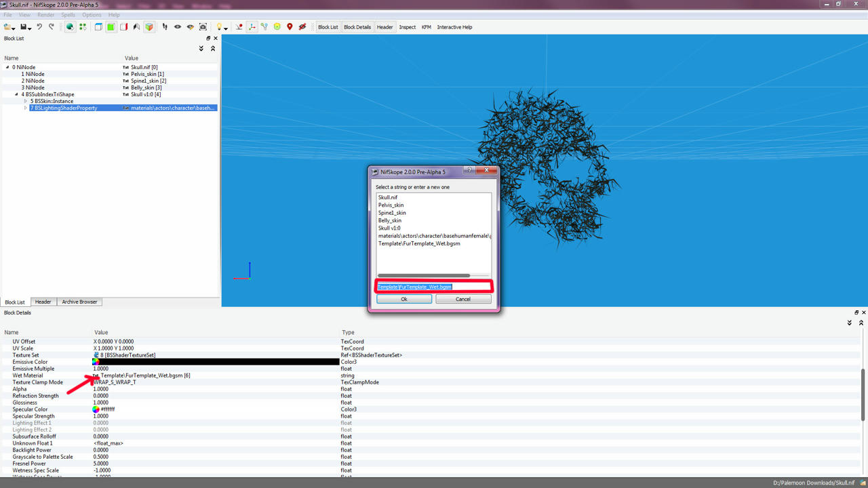This screenshot has height=488, width=868.
Task: Open the File menu
Action: (8, 15)
